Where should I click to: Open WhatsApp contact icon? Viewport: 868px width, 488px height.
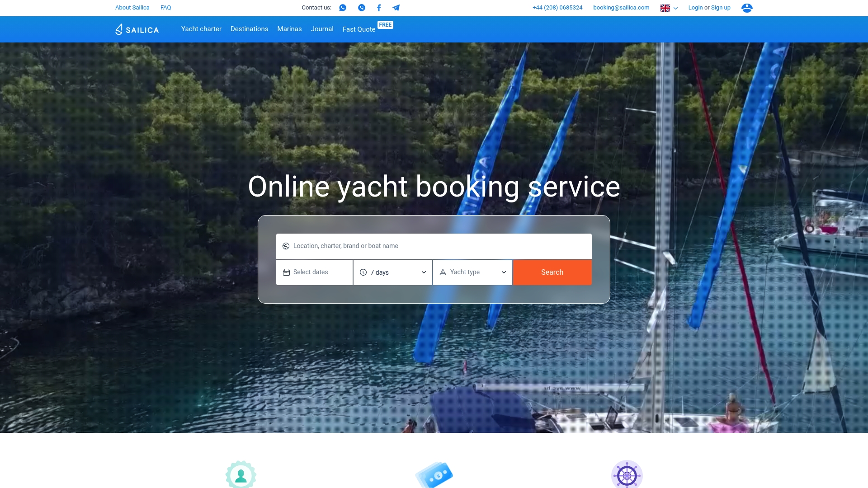point(343,8)
